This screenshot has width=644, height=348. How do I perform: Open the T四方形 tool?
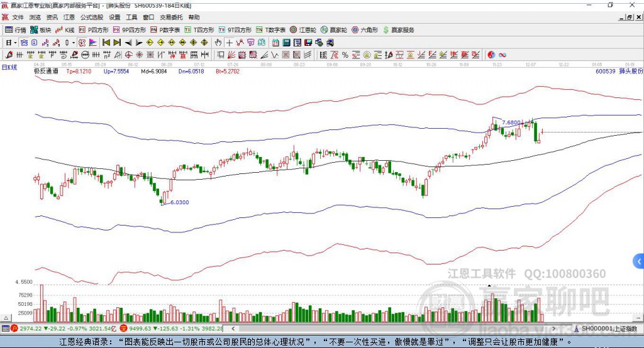[199, 30]
